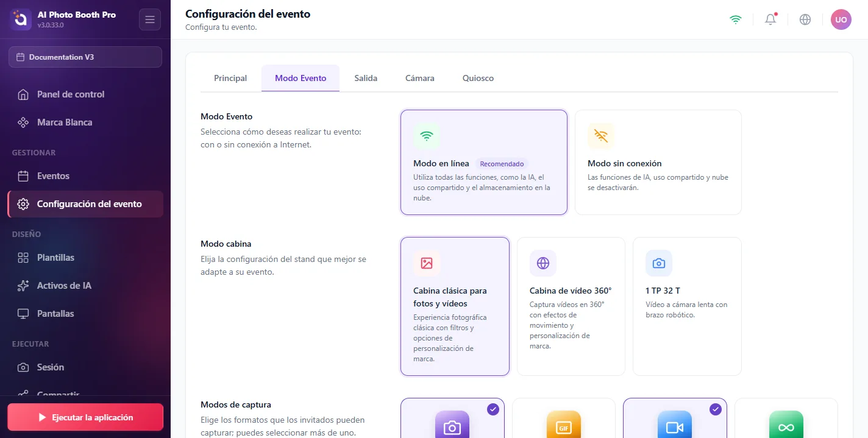The width and height of the screenshot is (868, 438).
Task: Click the blue video camera icon in capture modes
Action: point(675,426)
